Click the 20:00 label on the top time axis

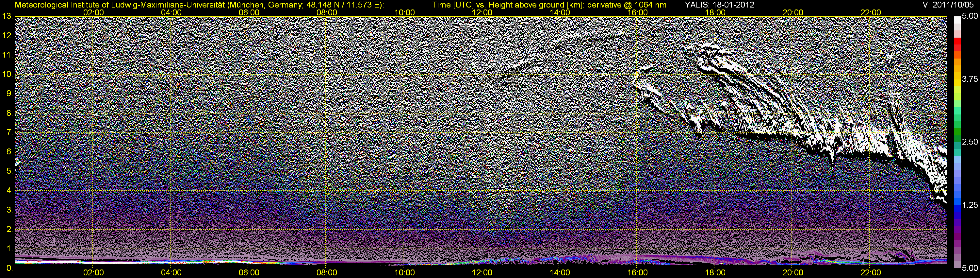[793, 12]
